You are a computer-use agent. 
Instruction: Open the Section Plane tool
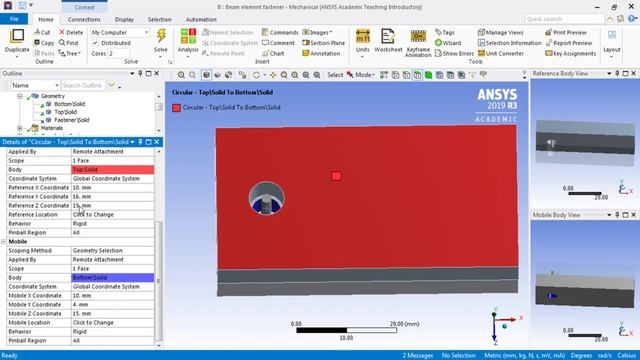click(324, 43)
